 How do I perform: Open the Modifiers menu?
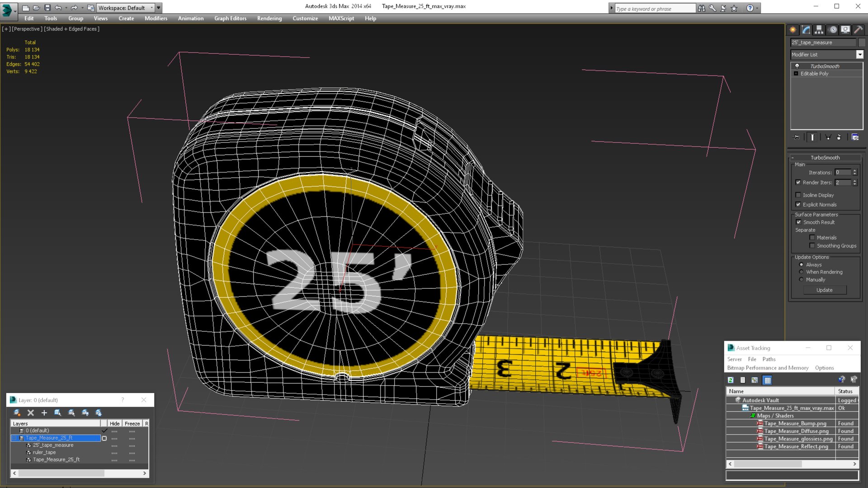[156, 19]
